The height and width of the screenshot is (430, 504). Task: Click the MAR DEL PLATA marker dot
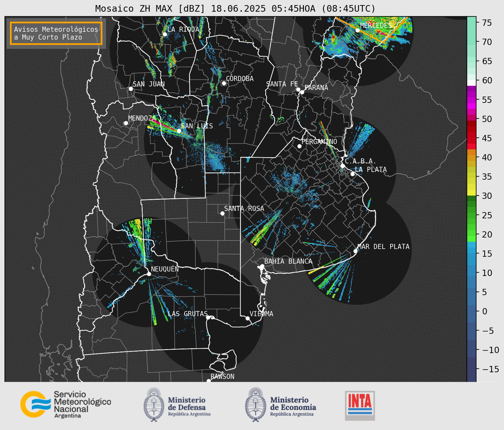[356, 251]
